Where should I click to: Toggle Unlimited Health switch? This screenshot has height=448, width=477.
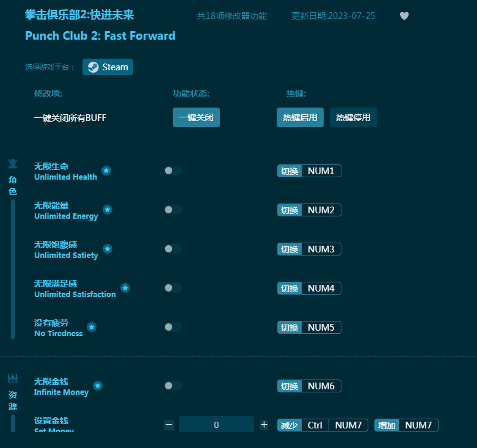coord(173,171)
